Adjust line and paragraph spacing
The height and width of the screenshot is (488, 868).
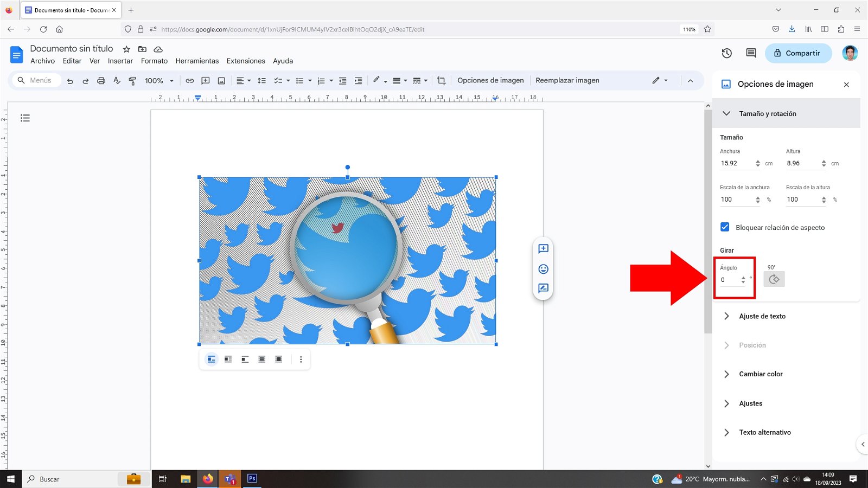pyautogui.click(x=261, y=81)
